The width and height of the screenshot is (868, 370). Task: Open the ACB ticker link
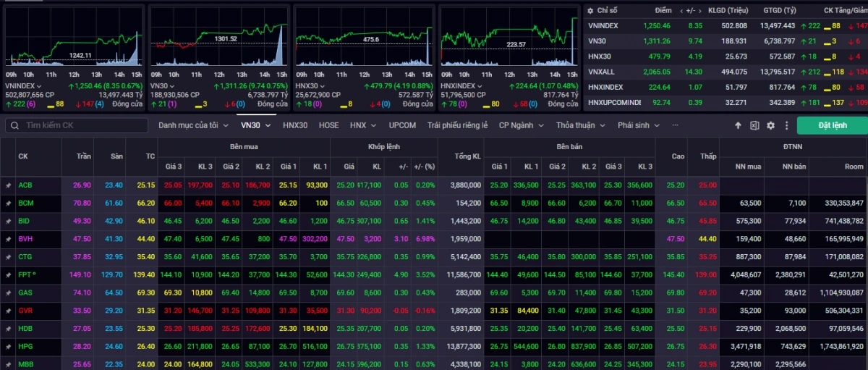[x=25, y=185]
